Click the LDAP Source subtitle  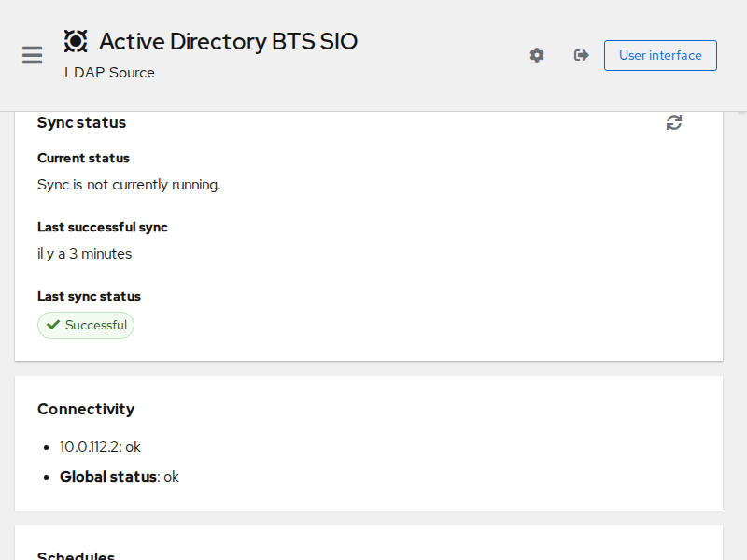(109, 73)
